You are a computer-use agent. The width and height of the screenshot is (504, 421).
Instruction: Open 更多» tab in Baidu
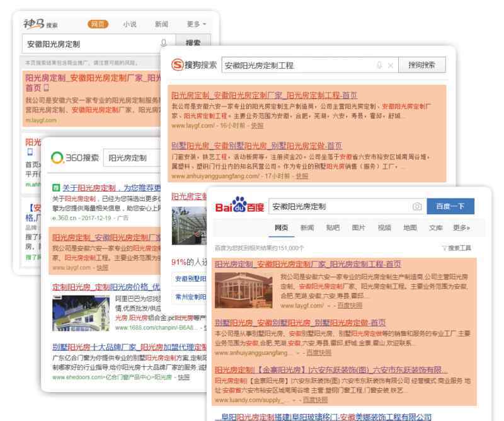point(461,228)
